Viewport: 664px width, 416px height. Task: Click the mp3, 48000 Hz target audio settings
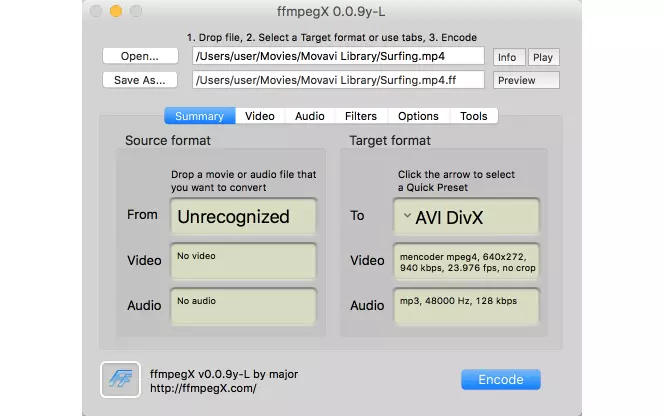(466, 306)
